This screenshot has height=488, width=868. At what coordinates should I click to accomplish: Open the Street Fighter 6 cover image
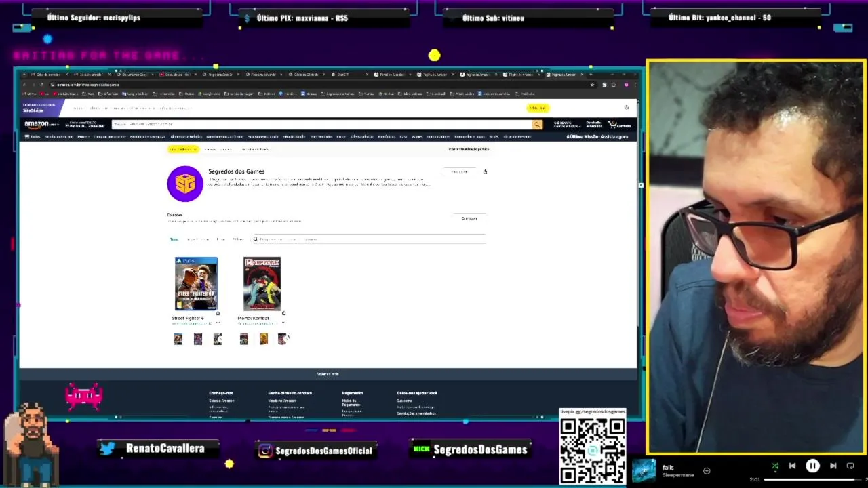point(196,283)
